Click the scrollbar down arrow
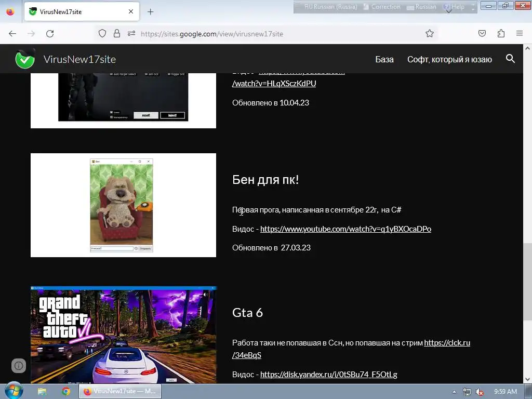532x399 pixels. click(528, 379)
